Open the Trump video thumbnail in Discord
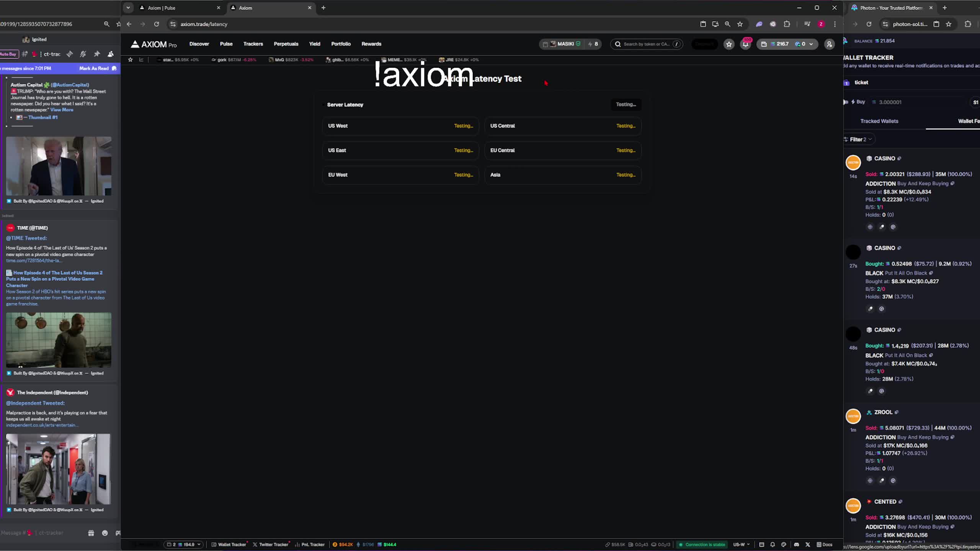980x551 pixels. 59,166
